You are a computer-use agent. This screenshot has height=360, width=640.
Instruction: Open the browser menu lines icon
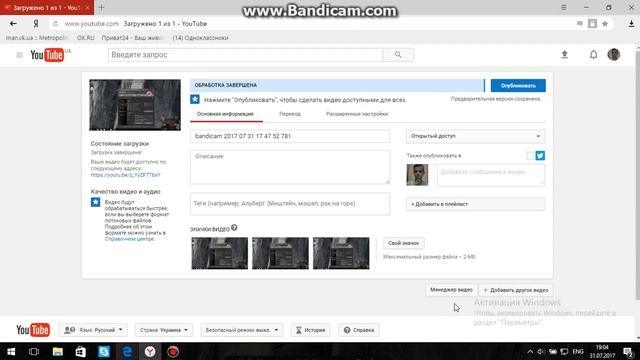point(564,7)
